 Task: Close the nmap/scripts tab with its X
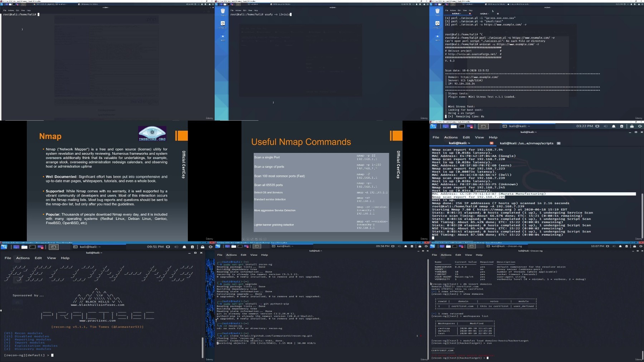558,143
